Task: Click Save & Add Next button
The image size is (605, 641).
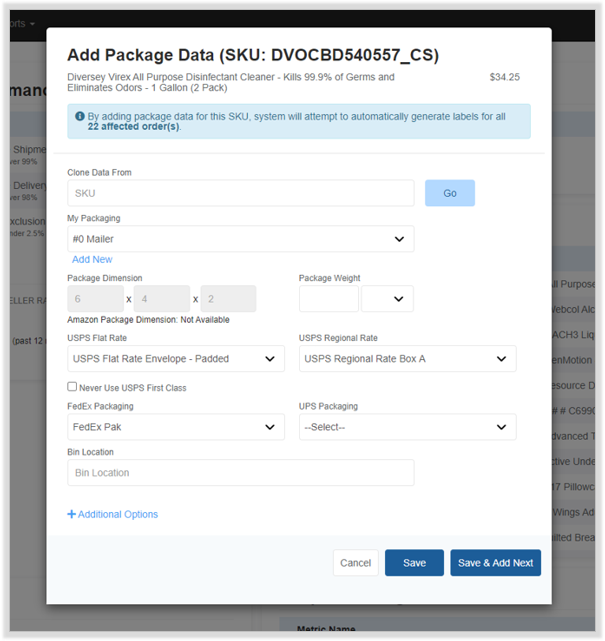Action: pos(495,563)
